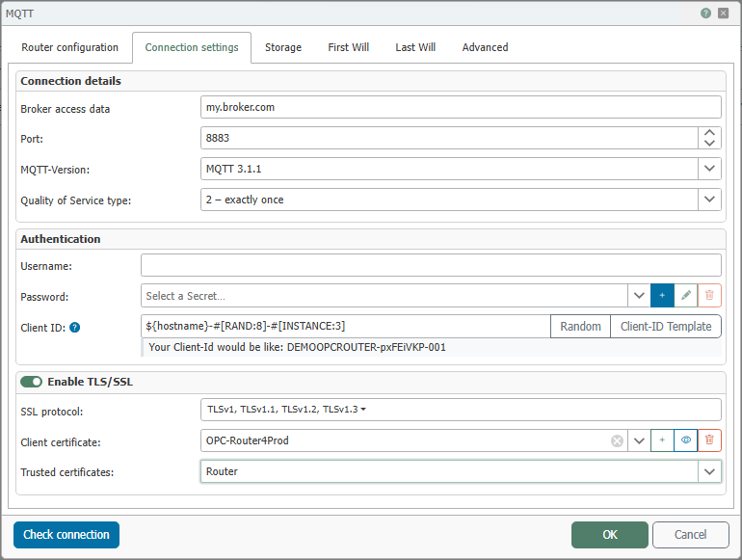
Task: Increase the port number
Action: [709, 133]
